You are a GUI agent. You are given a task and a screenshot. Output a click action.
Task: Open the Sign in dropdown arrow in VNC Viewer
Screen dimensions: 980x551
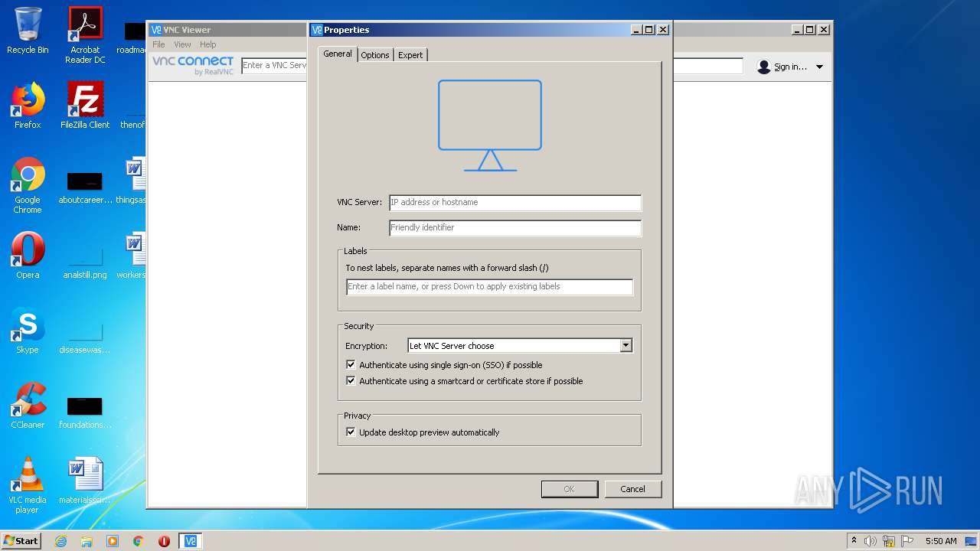pyautogui.click(x=819, y=67)
